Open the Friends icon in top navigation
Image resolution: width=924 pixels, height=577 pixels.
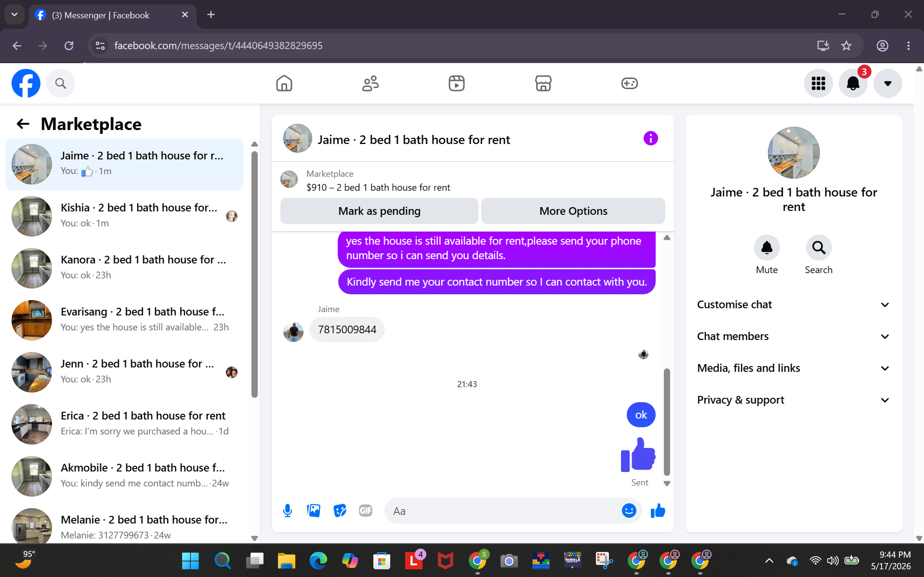pos(370,83)
